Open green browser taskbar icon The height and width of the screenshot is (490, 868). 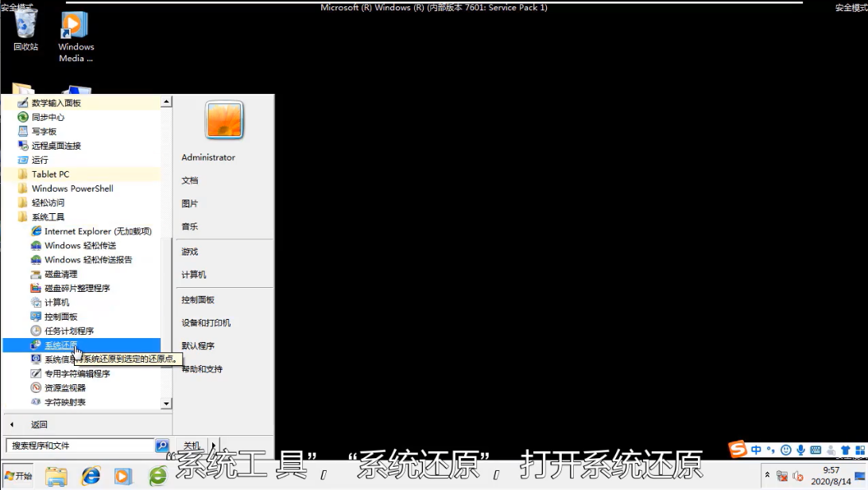157,476
